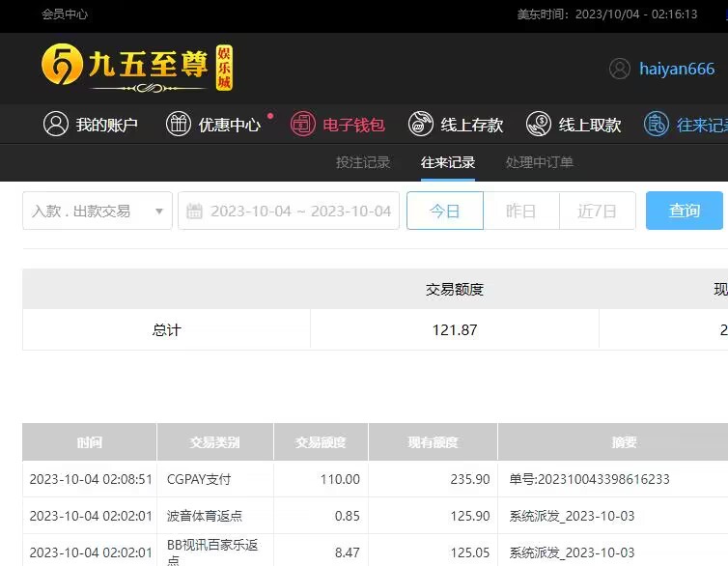Open the date range picker field
The image size is (728, 566).
300,211
